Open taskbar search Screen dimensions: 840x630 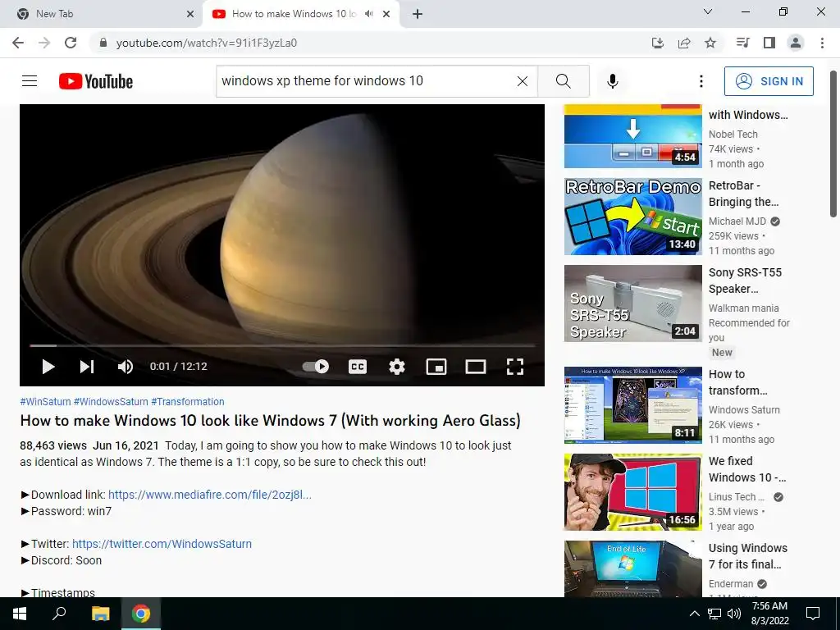tap(59, 614)
